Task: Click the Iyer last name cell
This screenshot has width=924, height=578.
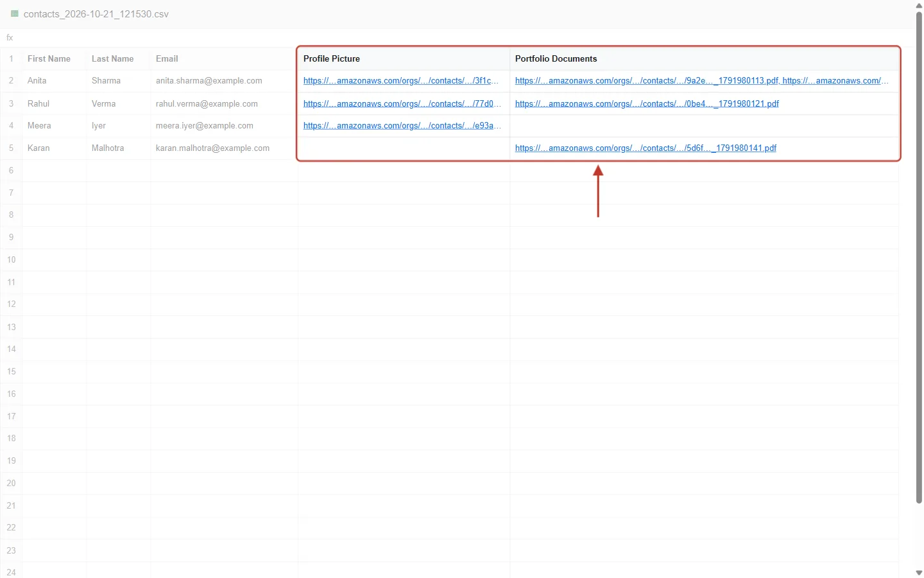Action: 118,126
